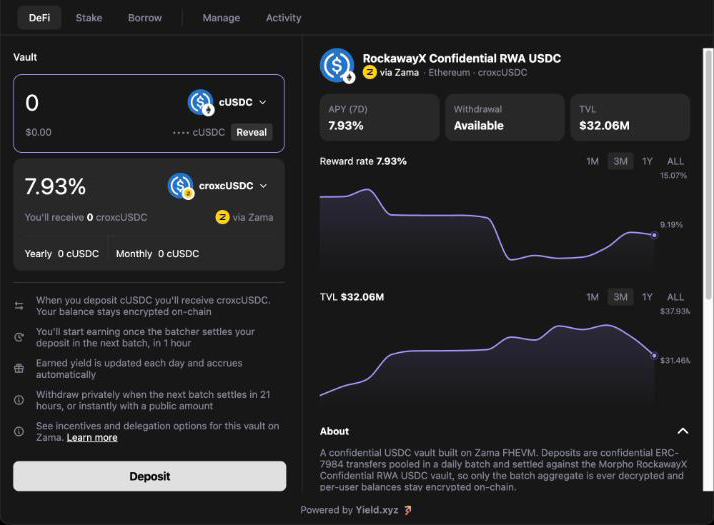Click the info icon beside withdraw privately
The image size is (714, 525).
[19, 400]
